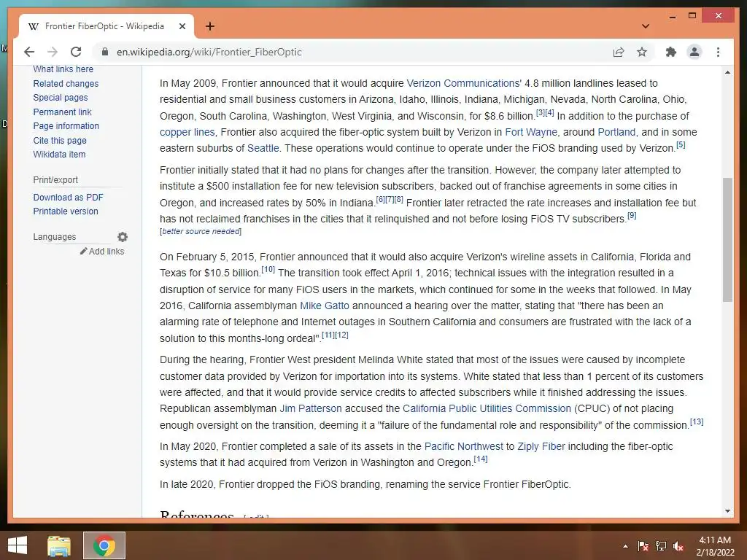Viewport: 747px width, 560px height.
Task: Follow the Jim Patterson link
Action: coord(311,408)
